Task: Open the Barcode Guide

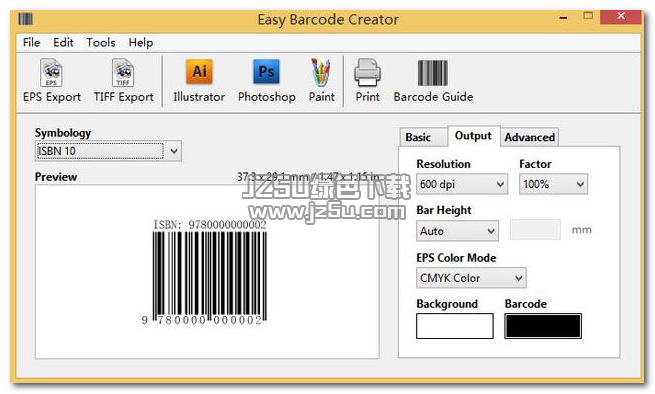Action: click(433, 81)
